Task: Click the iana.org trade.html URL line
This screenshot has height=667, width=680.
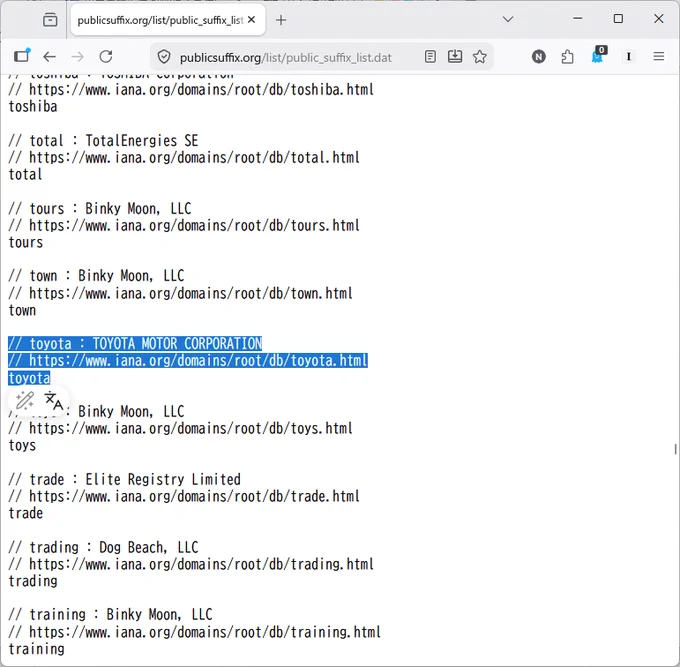Action: coord(184,496)
